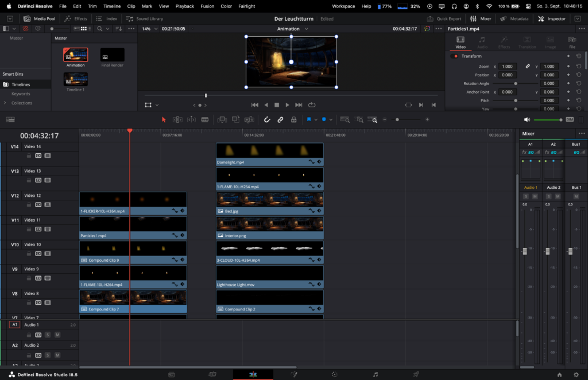The width and height of the screenshot is (588, 380).
Task: Open the Timeline menu
Action: pos(112,6)
